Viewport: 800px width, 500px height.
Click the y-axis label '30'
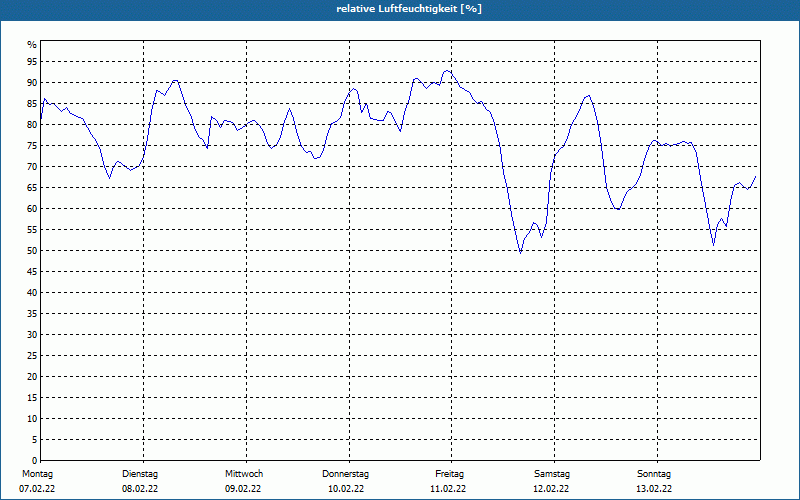(x=32, y=335)
